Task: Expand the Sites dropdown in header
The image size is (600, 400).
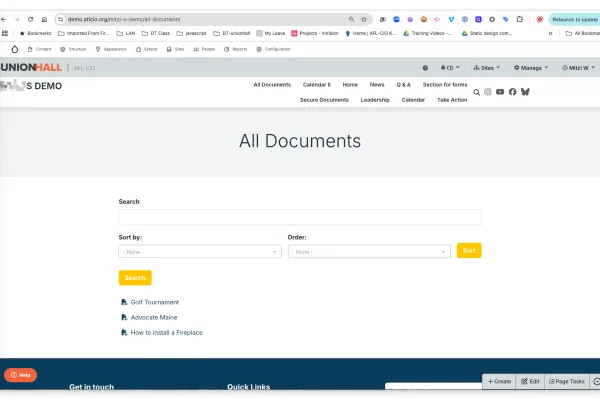Action: 487,68
